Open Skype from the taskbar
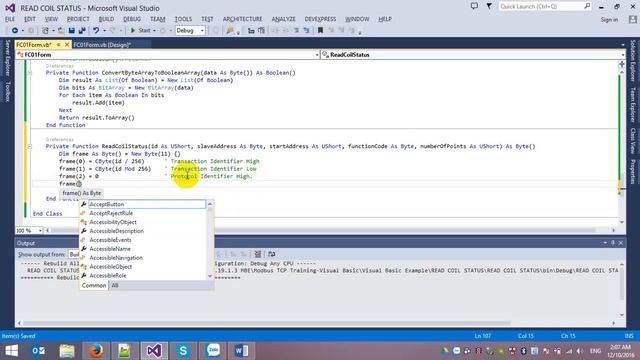Image resolution: width=640 pixels, height=360 pixels. (x=183, y=351)
